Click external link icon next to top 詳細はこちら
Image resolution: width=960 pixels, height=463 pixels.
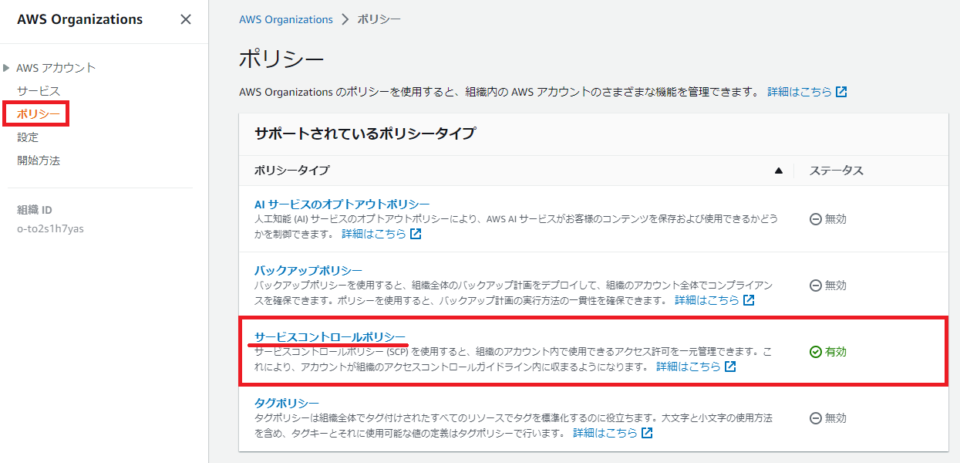[x=842, y=92]
